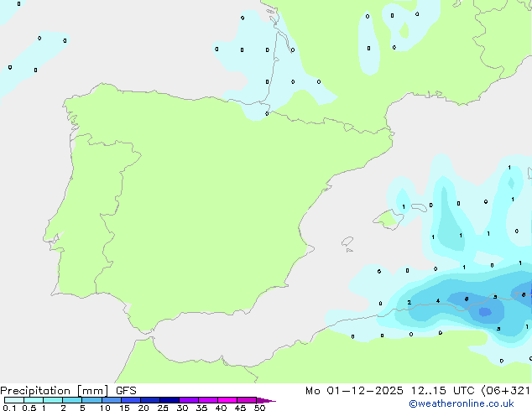Click the 45–50 mm legend swatch
Viewport: 532px width, 411px height.
[x=247, y=400]
